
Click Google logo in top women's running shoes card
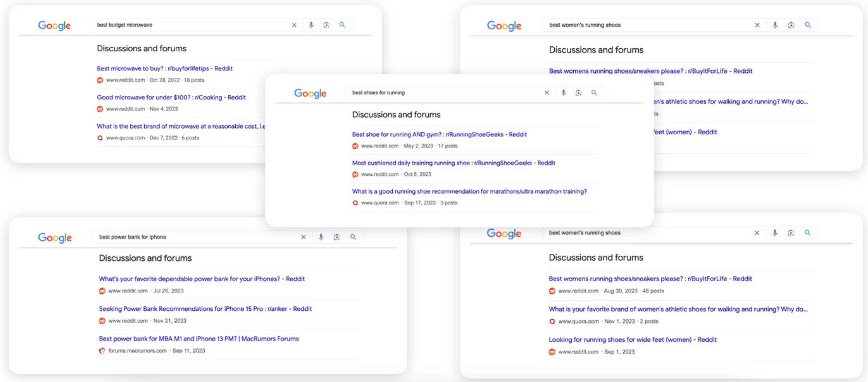[x=504, y=26]
